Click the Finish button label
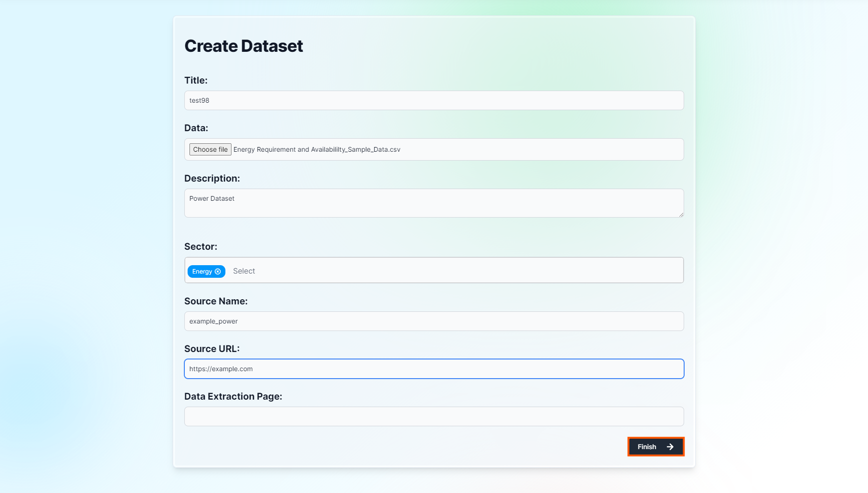The width and height of the screenshot is (868, 493). [647, 447]
